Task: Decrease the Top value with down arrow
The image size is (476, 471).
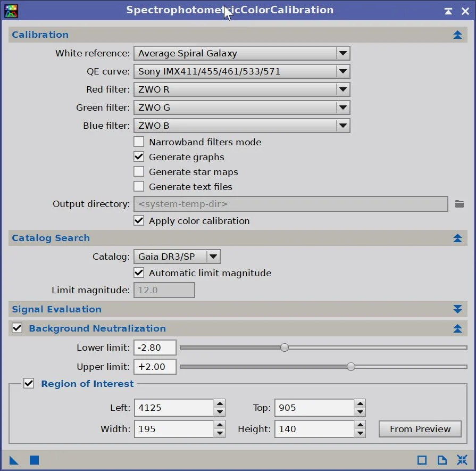Action: (x=360, y=412)
